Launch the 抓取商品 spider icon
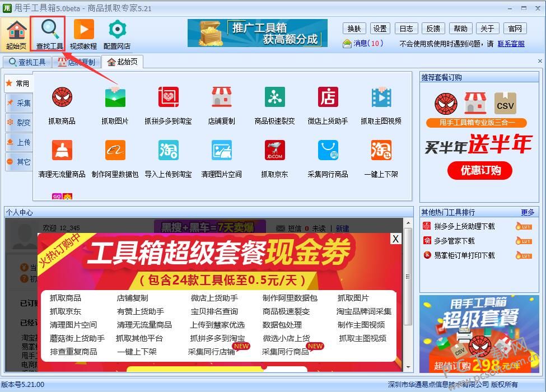This screenshot has width=546, height=392. click(x=62, y=97)
